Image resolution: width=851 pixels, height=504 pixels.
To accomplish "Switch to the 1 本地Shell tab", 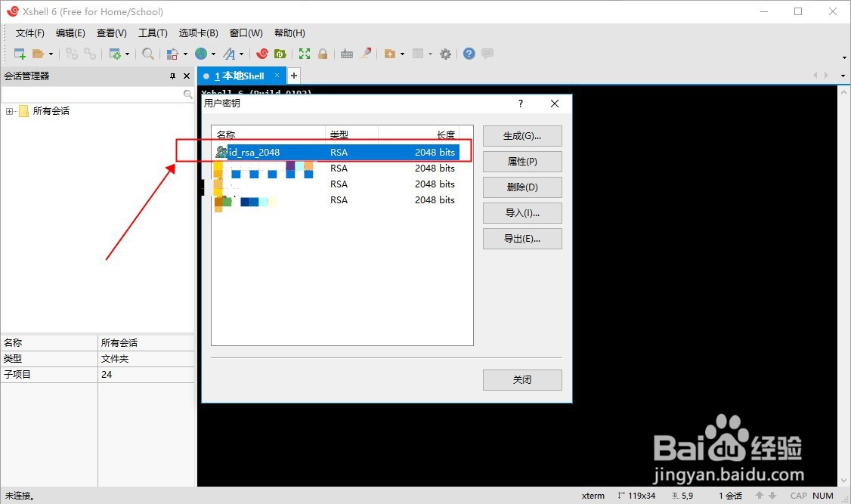I will (x=240, y=76).
